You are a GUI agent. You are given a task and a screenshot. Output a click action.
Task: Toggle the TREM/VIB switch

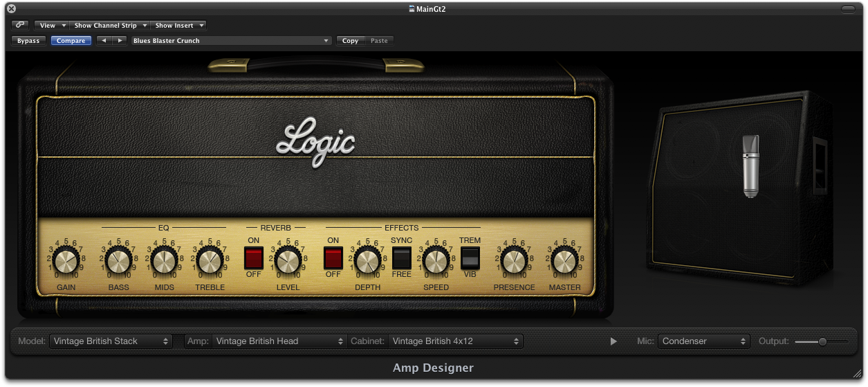[x=470, y=258]
